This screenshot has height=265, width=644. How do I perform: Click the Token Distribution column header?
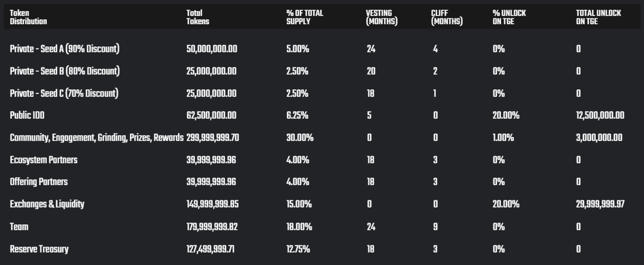pos(28,18)
